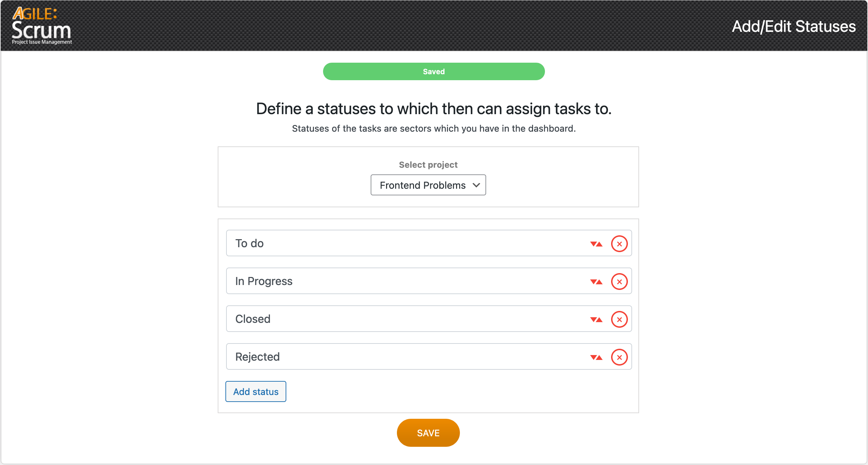Edit the To do status name field
This screenshot has width=868, height=465.
coord(402,243)
